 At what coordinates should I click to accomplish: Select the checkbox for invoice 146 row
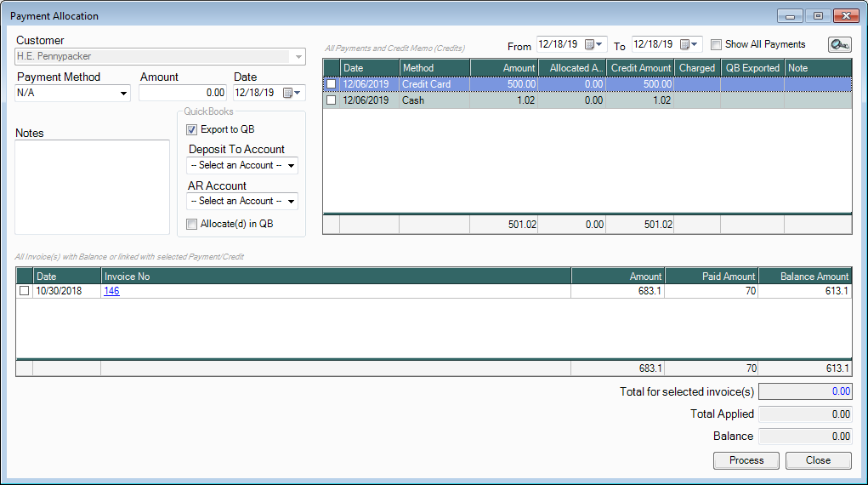coord(24,291)
